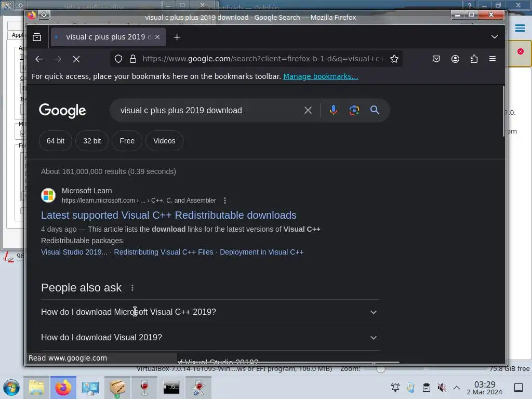Expand 'How do I download Visual 2019?'
Viewport: 532px width, 399px height.
point(210,338)
